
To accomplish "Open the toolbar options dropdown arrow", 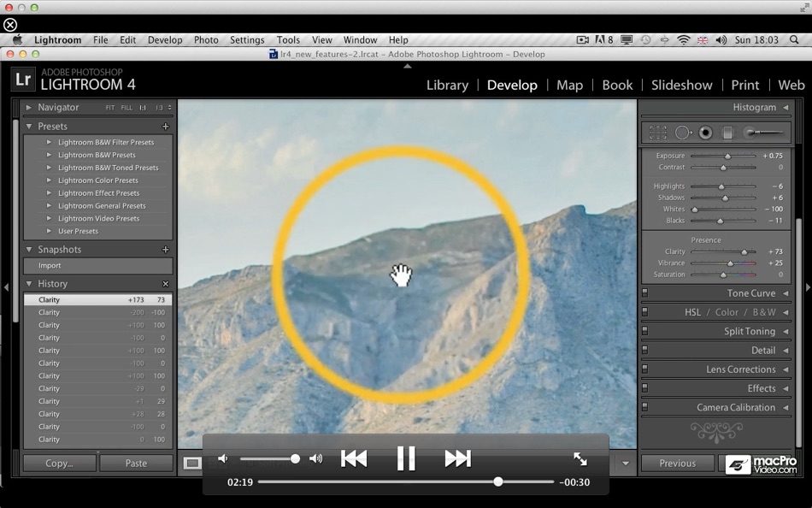I will [626, 463].
